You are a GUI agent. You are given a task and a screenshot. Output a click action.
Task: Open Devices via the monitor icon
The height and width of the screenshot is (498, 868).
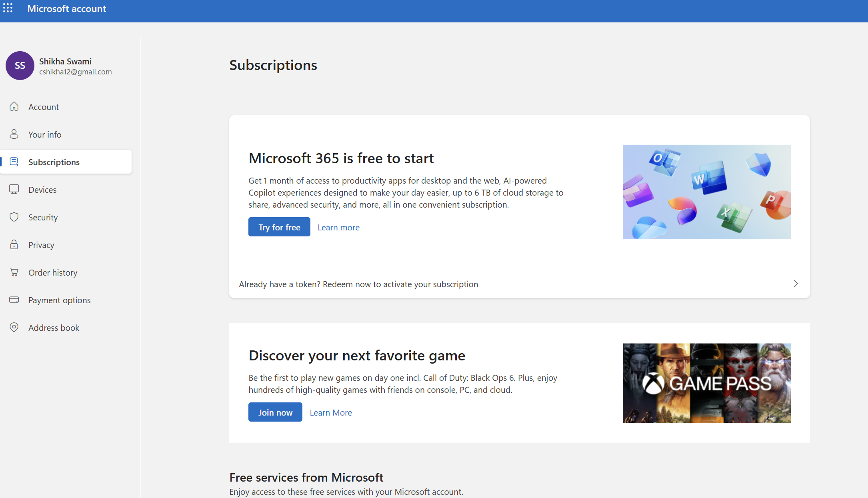(x=14, y=189)
